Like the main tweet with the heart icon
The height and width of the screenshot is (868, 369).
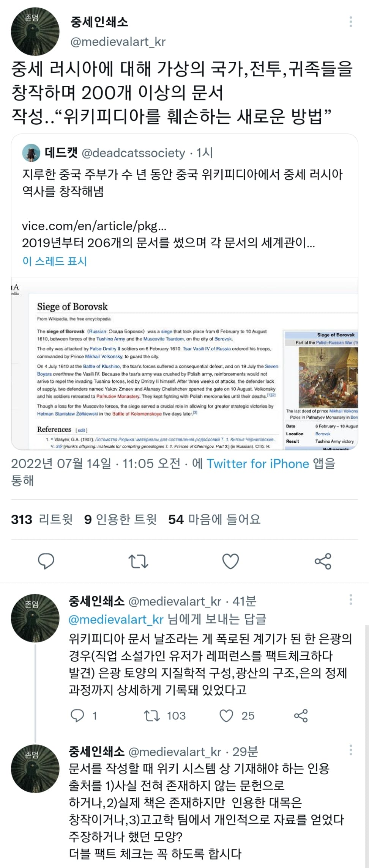click(230, 561)
